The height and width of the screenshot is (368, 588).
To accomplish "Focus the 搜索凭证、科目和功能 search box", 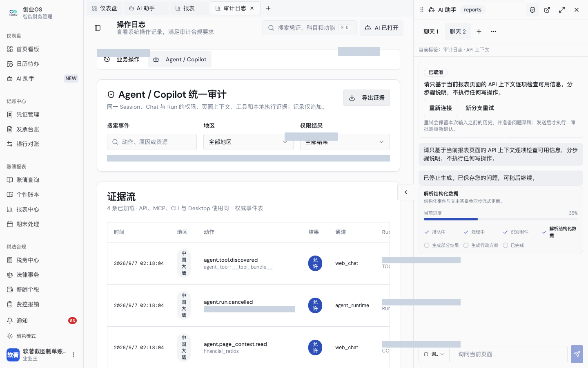I will tap(310, 28).
